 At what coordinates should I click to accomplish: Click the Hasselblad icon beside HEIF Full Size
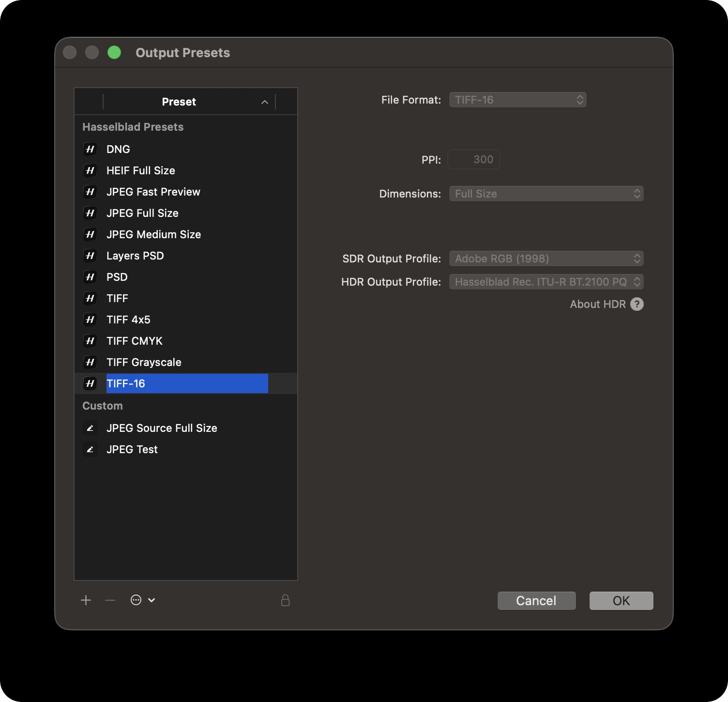[90, 170]
